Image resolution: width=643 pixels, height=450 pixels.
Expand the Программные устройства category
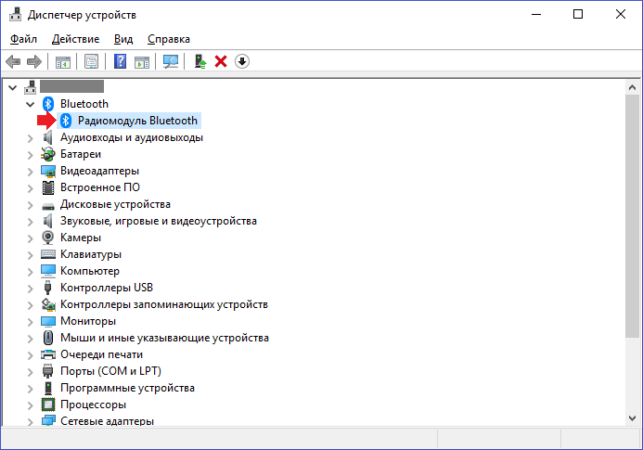(30, 388)
